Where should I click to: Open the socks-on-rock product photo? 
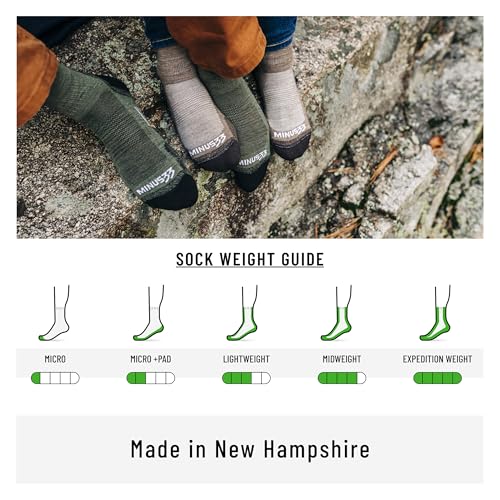[x=250, y=127]
